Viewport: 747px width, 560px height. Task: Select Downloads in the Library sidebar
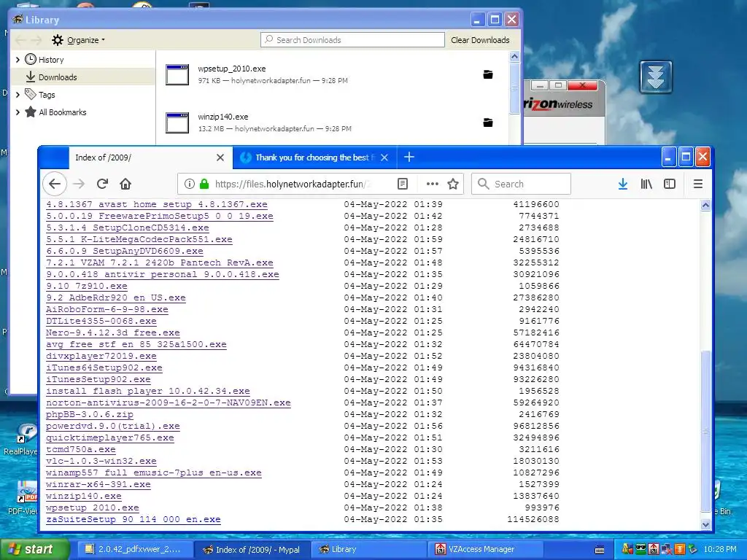pos(83,77)
